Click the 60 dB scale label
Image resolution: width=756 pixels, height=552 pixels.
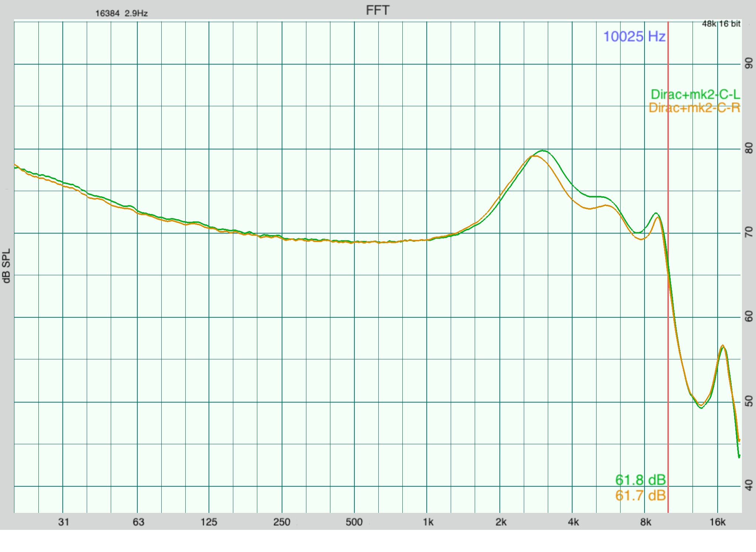(749, 317)
